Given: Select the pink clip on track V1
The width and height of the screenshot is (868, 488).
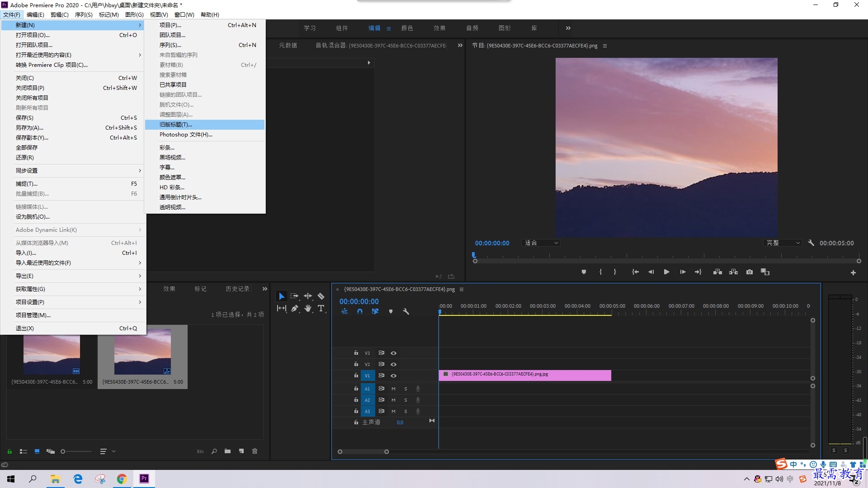Looking at the screenshot, I should (525, 375).
